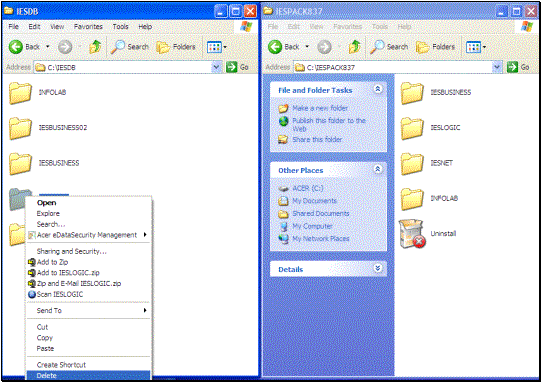Screen dimensions: 541x382
Task: Choose Add to Zip
Action: click(x=88, y=262)
